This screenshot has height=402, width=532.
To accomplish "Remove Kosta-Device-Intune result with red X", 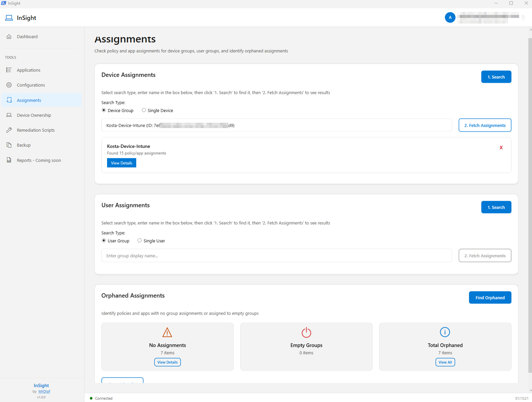I will 501,148.
